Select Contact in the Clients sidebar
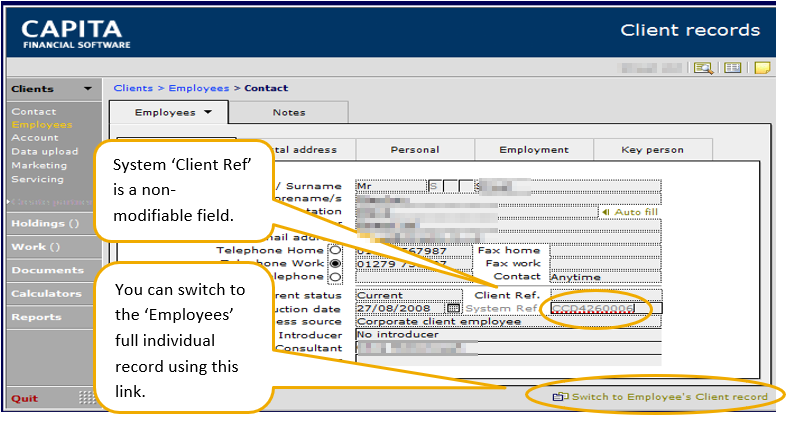Screen dimensions: 788x422 tap(34, 112)
